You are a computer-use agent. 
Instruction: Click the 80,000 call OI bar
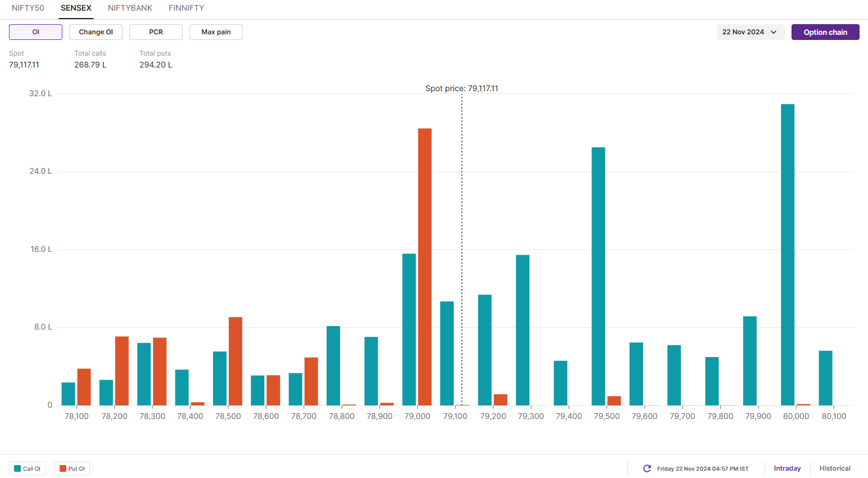[x=788, y=255]
